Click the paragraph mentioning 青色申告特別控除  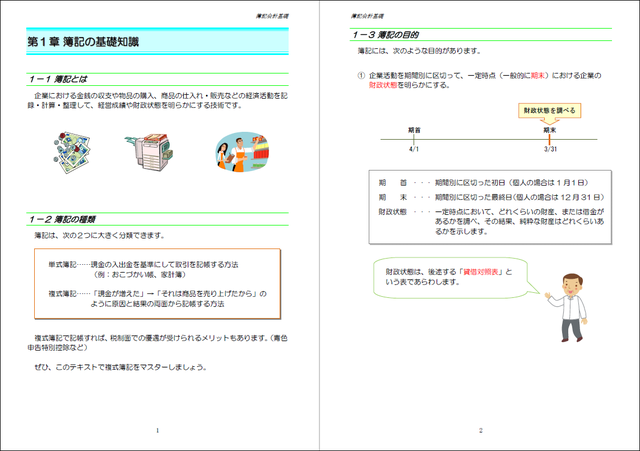(x=158, y=343)
